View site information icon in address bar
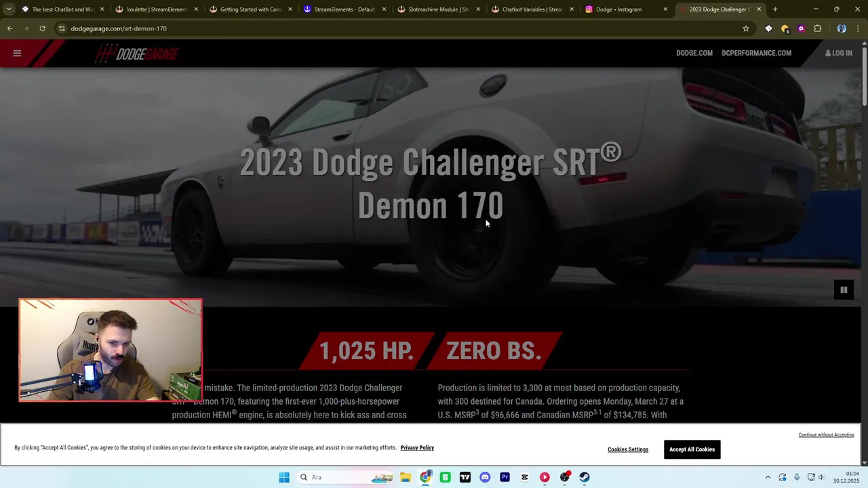The height and width of the screenshot is (488, 868). 62,28
